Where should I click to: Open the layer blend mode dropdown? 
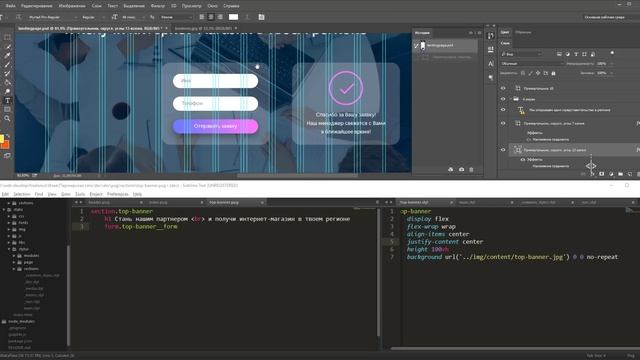click(x=532, y=64)
